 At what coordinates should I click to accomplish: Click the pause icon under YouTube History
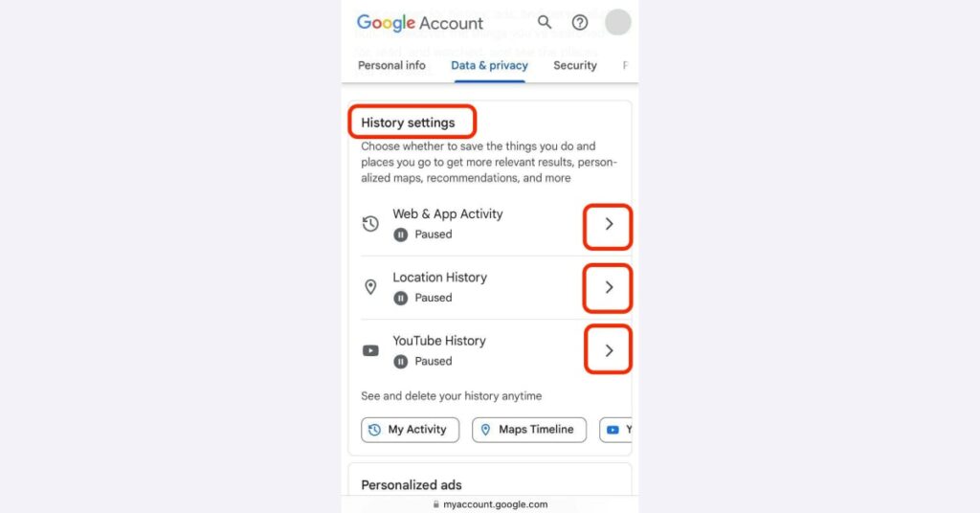(x=401, y=362)
